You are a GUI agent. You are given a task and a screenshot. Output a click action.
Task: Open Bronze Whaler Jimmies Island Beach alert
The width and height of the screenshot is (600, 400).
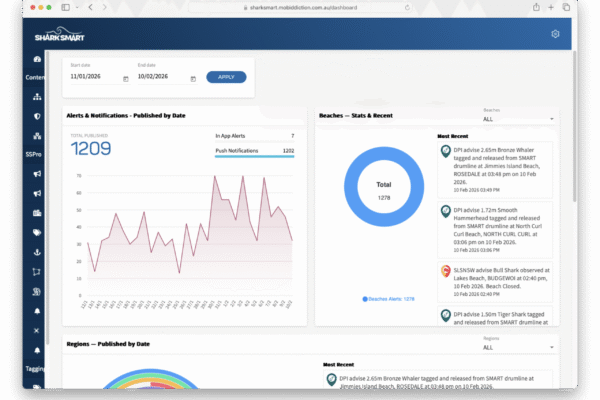tap(495, 170)
